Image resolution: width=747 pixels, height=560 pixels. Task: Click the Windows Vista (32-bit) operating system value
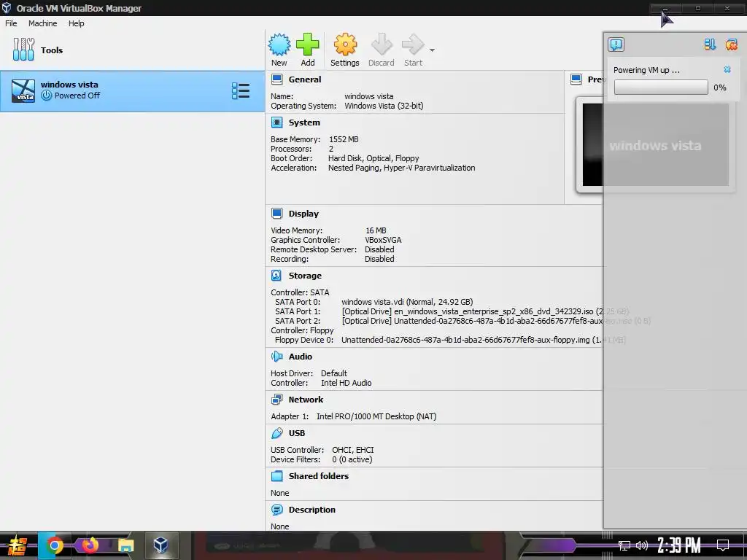pos(384,106)
